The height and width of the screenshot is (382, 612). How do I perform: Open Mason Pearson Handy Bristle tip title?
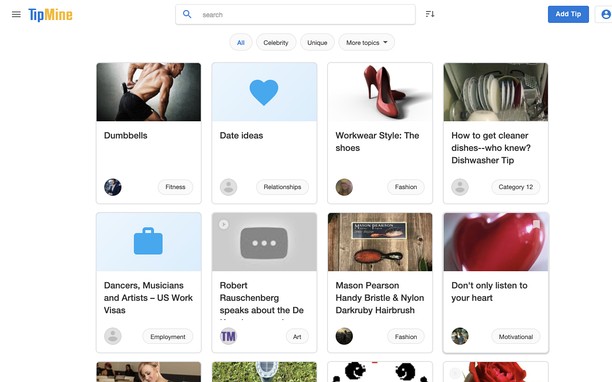[380, 298]
